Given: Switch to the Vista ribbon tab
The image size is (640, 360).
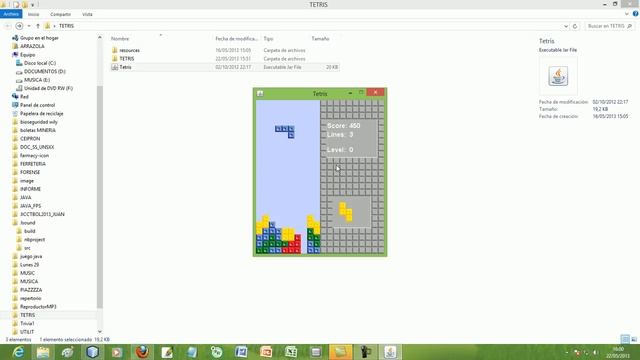Looking at the screenshot, I should pyautogui.click(x=87, y=14).
